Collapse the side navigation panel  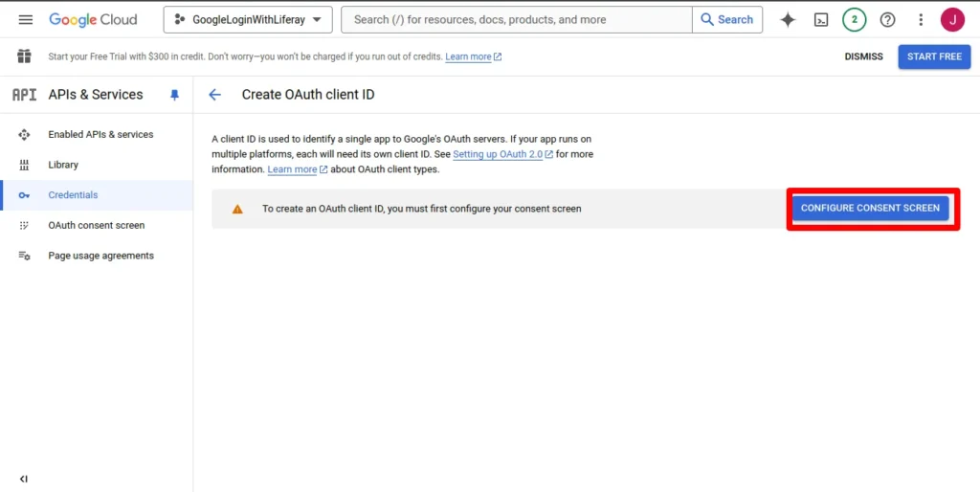click(24, 479)
